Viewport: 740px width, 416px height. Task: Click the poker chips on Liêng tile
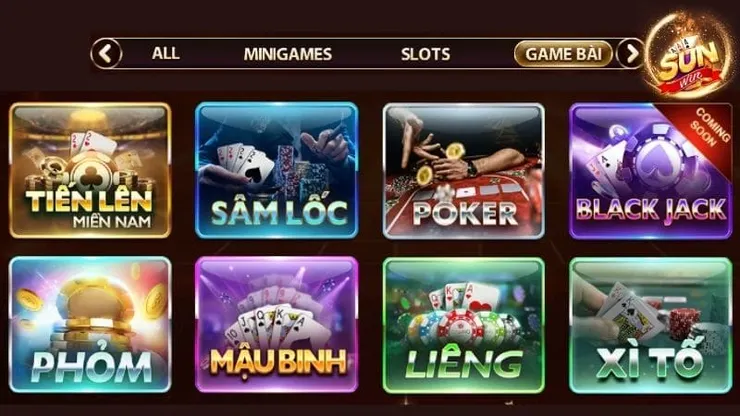[460, 327]
